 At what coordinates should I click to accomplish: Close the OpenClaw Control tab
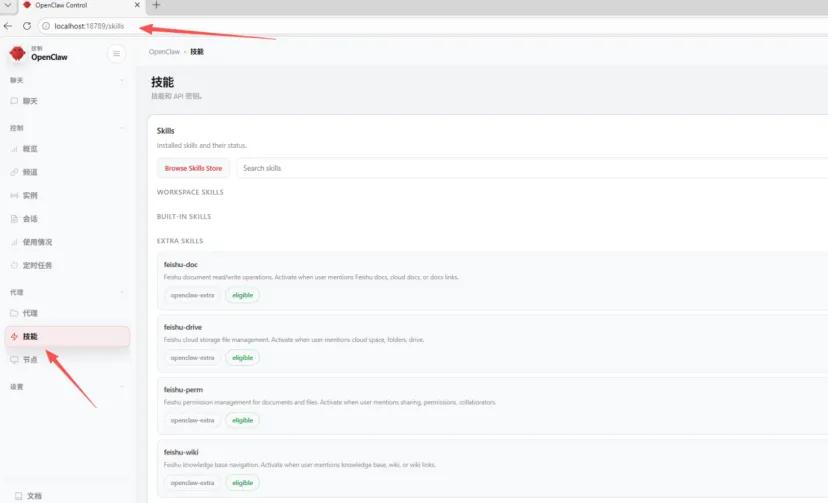(x=137, y=5)
